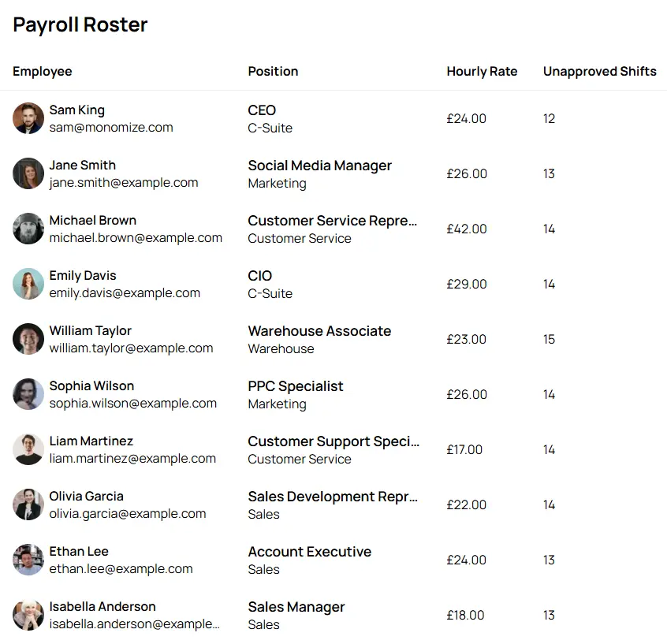This screenshot has height=644, width=667.
Task: Select Michael Brown's bearded avatar
Action: (x=28, y=229)
